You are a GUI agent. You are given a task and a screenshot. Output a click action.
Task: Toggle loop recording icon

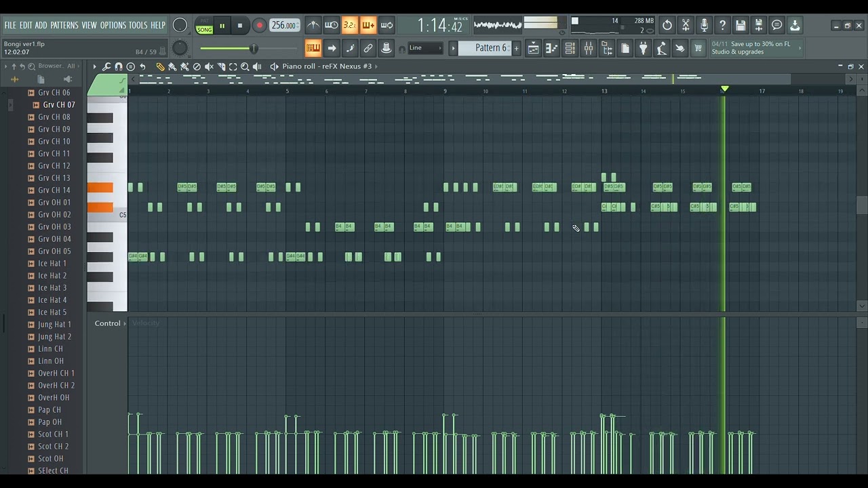pyautogui.click(x=387, y=25)
